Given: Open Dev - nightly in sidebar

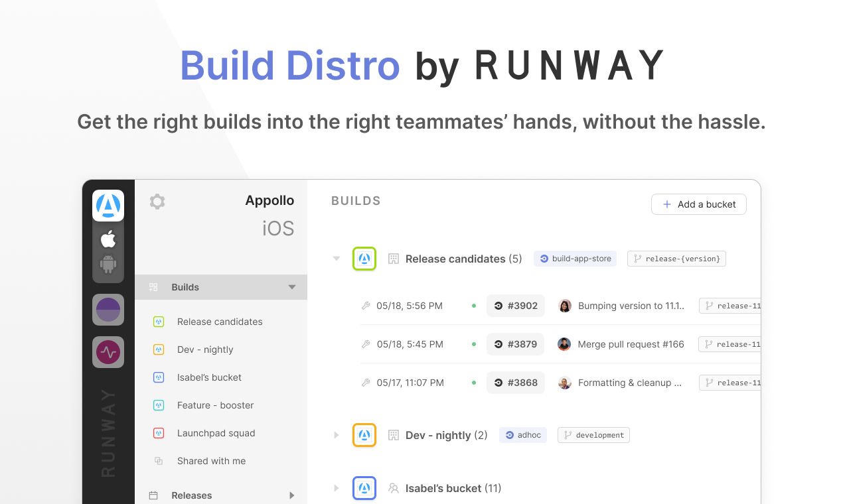Looking at the screenshot, I should (x=205, y=349).
